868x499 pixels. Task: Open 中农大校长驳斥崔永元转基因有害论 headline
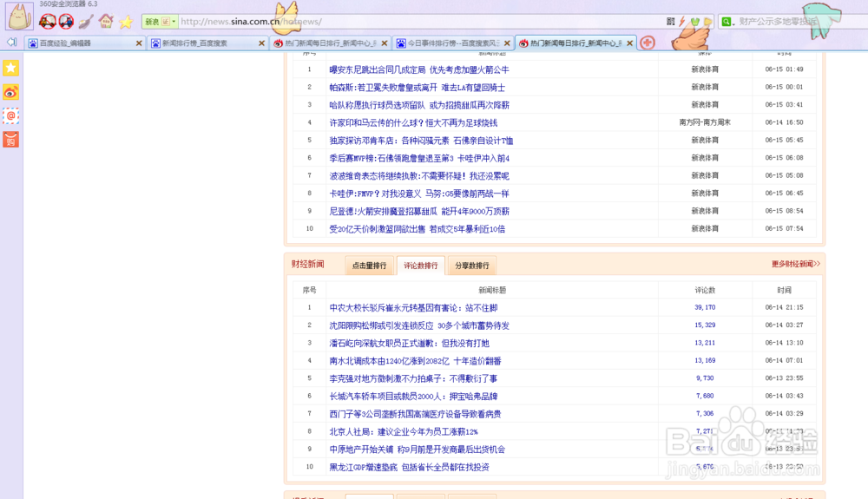[413, 308]
